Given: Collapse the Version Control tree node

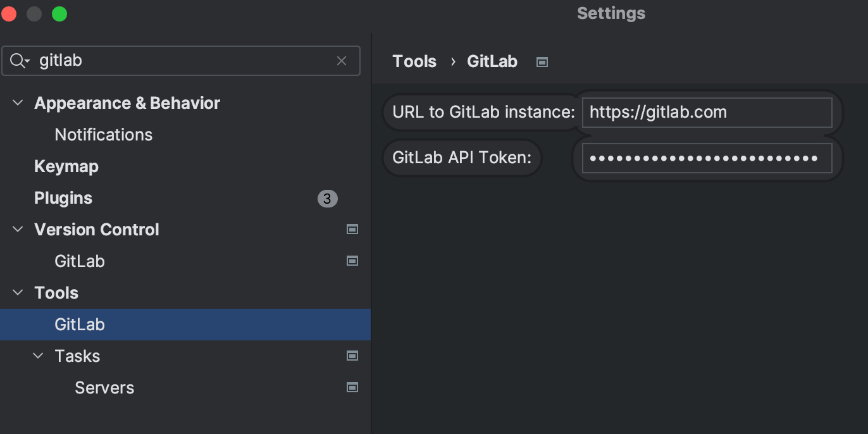Looking at the screenshot, I should (17, 229).
